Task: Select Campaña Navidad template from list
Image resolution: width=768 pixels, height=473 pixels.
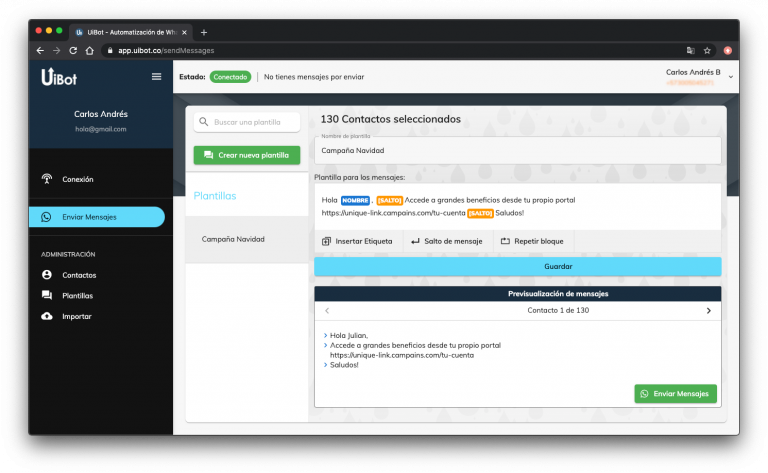Action: coord(233,240)
